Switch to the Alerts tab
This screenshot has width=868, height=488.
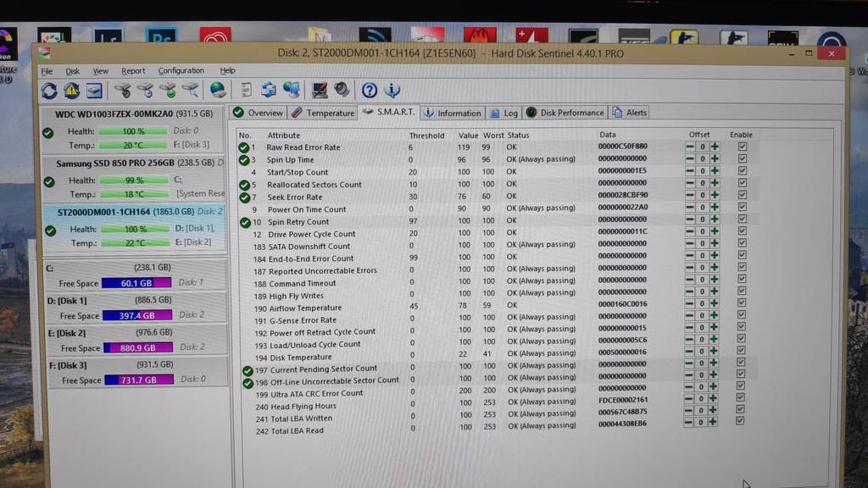tap(630, 113)
